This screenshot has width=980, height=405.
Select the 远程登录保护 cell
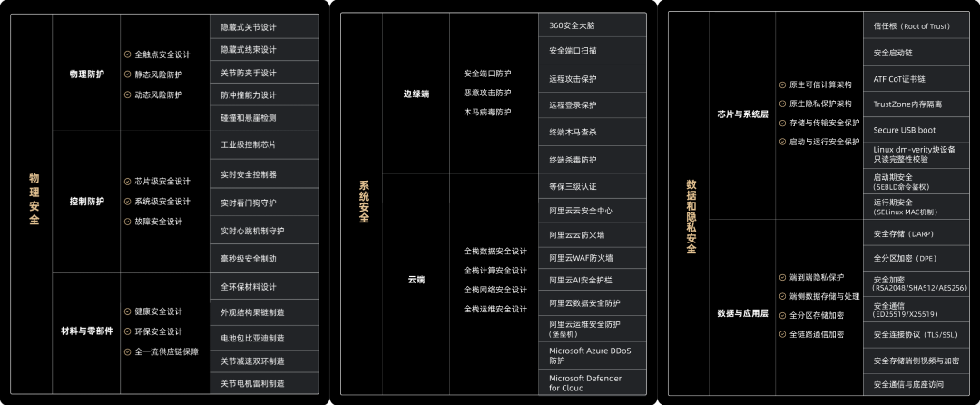click(593, 105)
